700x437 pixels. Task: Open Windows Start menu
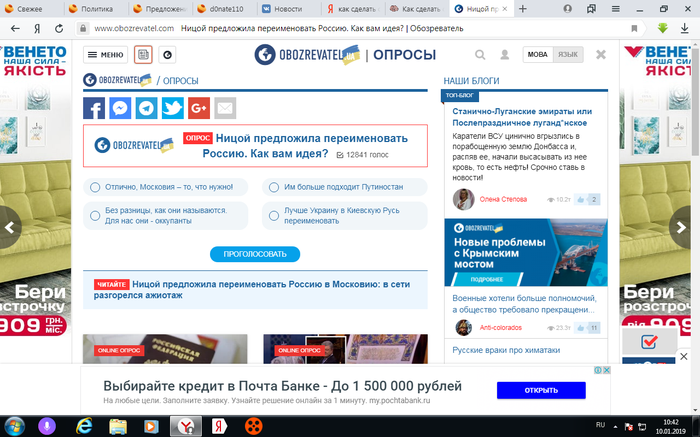click(14, 426)
